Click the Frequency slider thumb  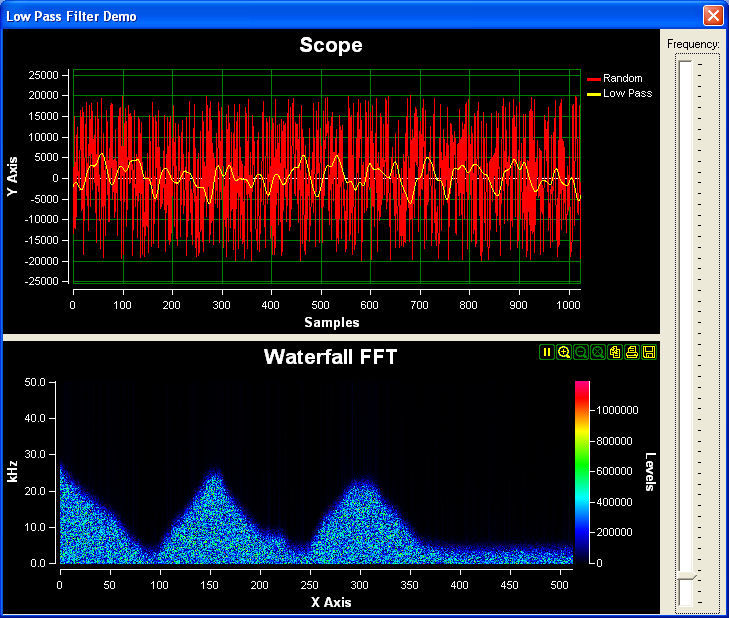tap(685, 577)
